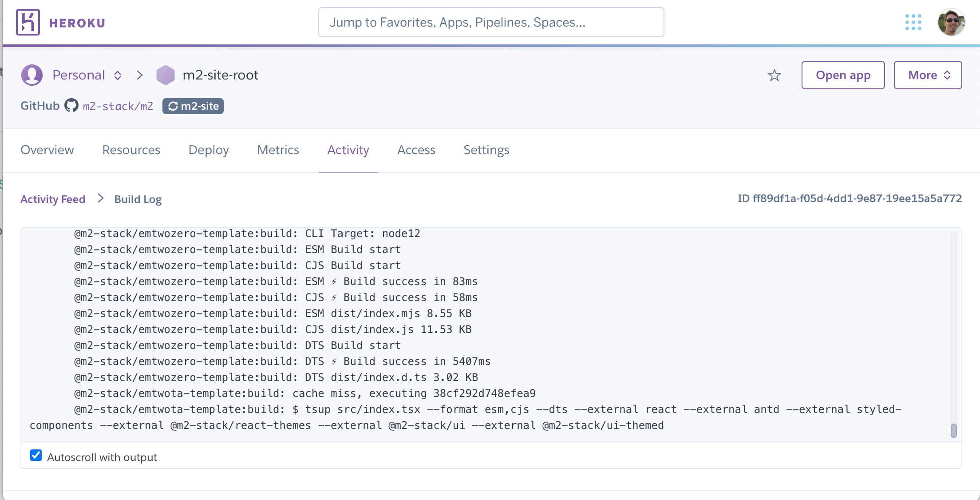Click the Heroku logo
The image size is (980, 500).
(x=28, y=22)
